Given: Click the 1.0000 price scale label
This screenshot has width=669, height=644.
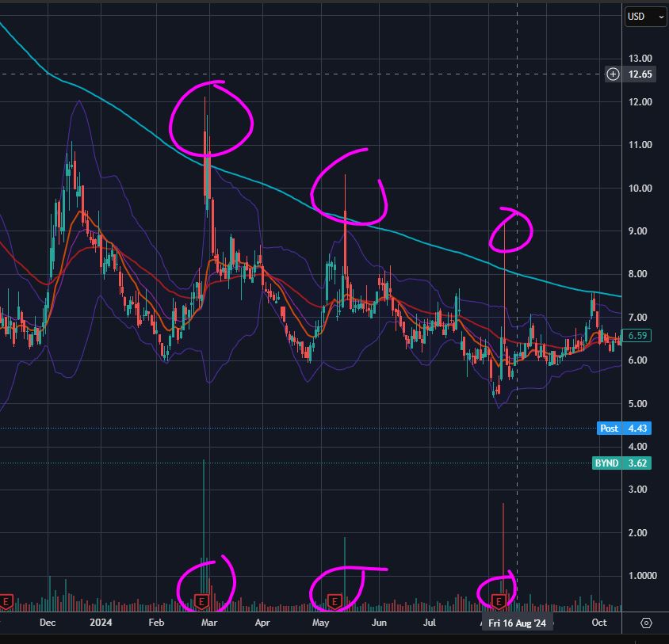Looking at the screenshot, I should (x=643, y=576).
